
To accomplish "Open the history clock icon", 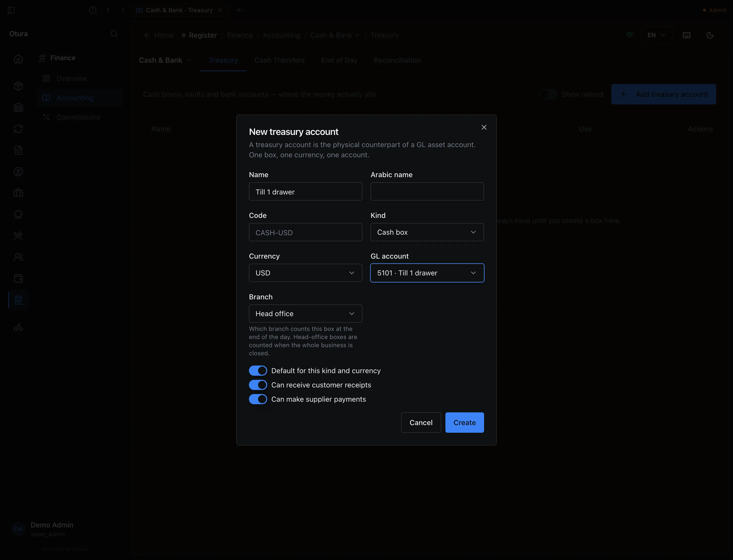I will pyautogui.click(x=93, y=10).
